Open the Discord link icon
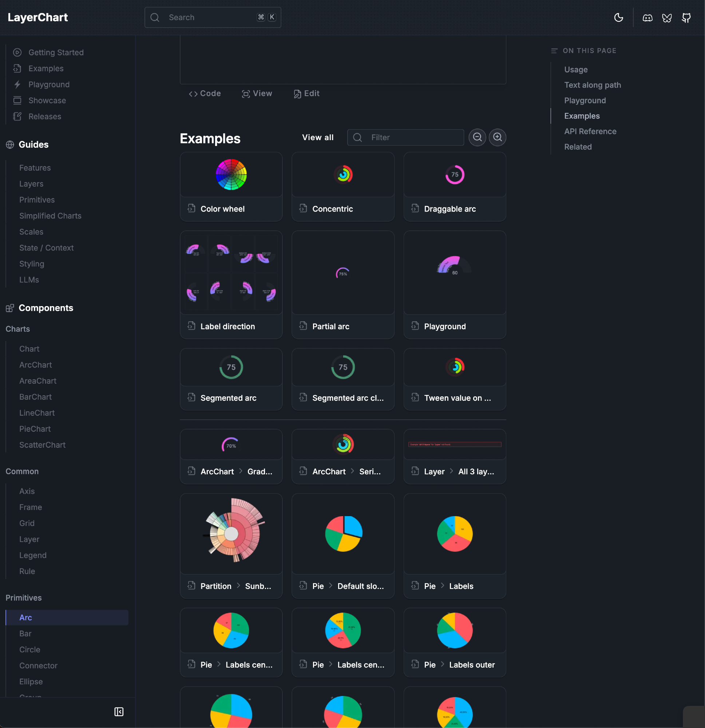Screen dimensions: 705x728 click(647, 17)
